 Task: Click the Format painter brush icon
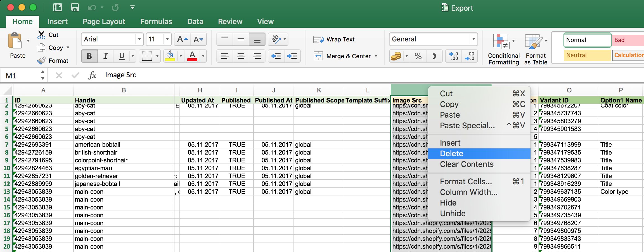click(x=41, y=60)
